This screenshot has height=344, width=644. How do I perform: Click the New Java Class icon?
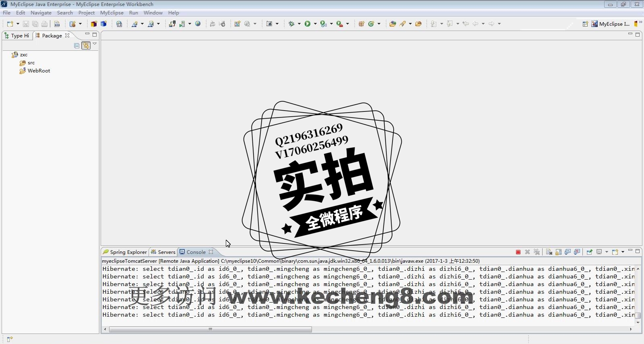[x=371, y=24]
